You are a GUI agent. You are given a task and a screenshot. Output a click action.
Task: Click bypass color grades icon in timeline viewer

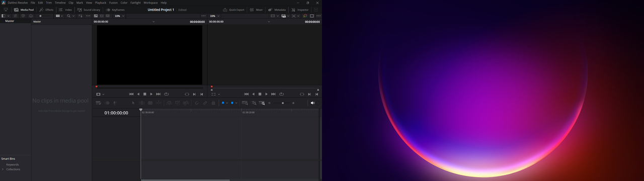tap(305, 16)
